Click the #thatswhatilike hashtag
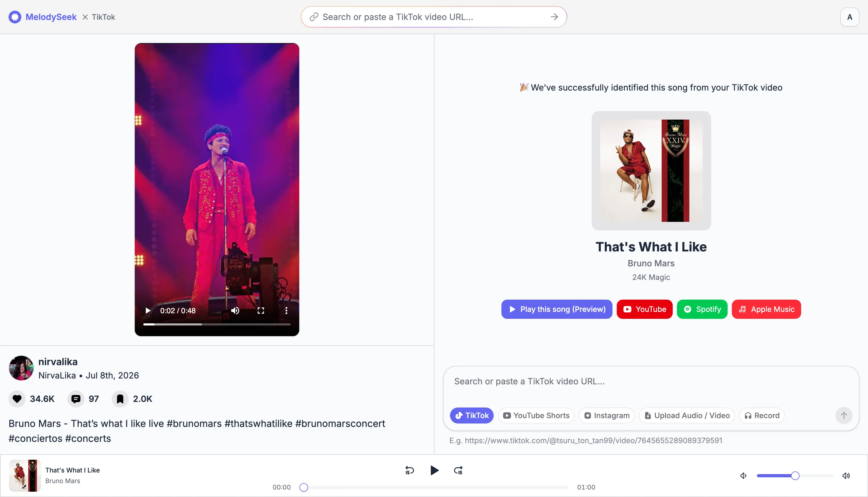868x497 pixels. point(258,423)
